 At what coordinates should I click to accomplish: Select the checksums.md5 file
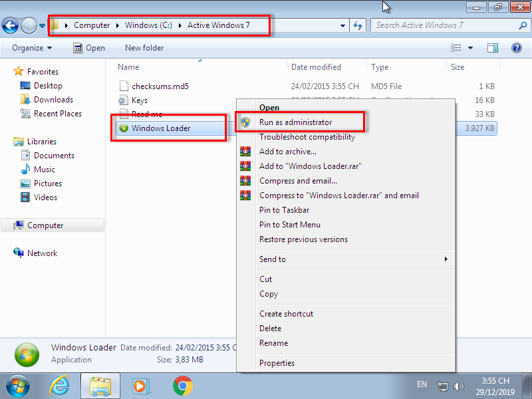click(160, 86)
